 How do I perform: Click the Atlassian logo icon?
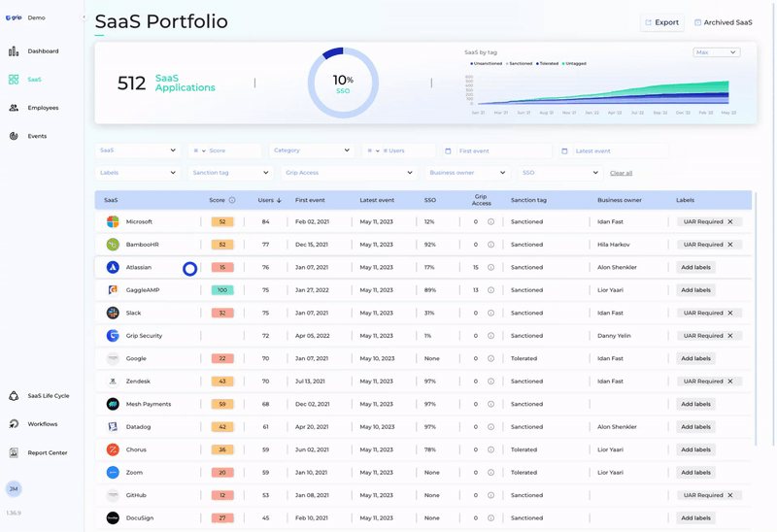click(x=113, y=267)
